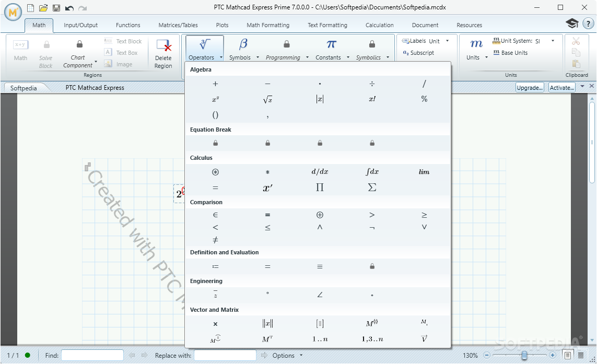
Task: Click the Find input field
Action: [x=92, y=355]
